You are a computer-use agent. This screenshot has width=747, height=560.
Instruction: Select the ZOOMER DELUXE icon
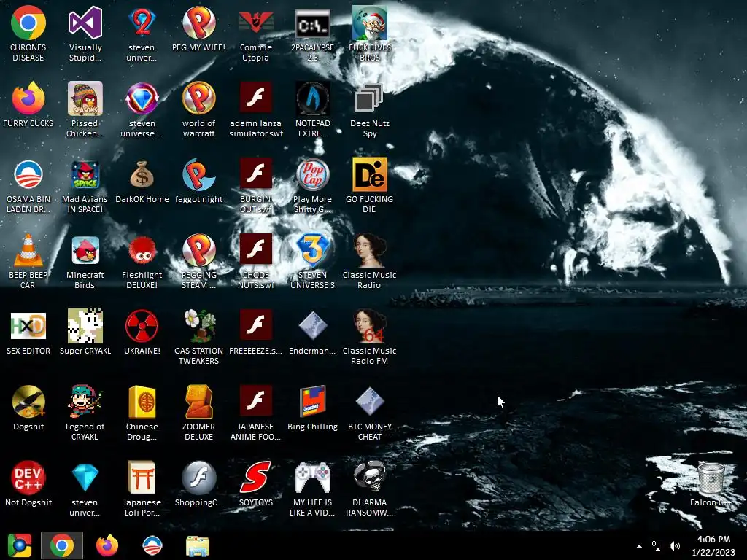click(198, 402)
